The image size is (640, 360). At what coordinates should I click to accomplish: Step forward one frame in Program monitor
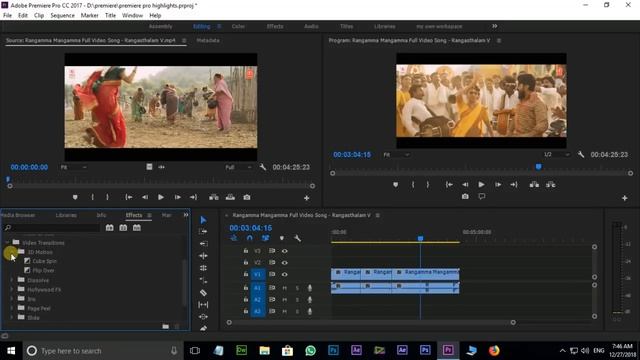coord(498,184)
